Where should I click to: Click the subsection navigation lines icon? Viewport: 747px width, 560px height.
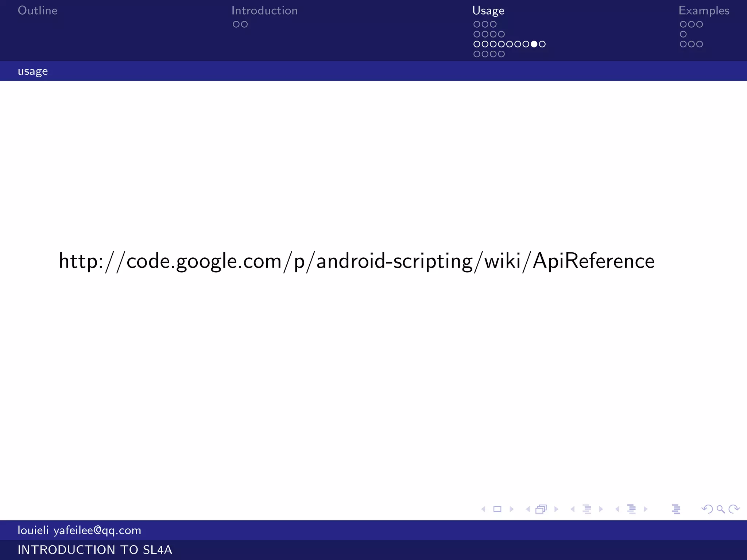(587, 509)
